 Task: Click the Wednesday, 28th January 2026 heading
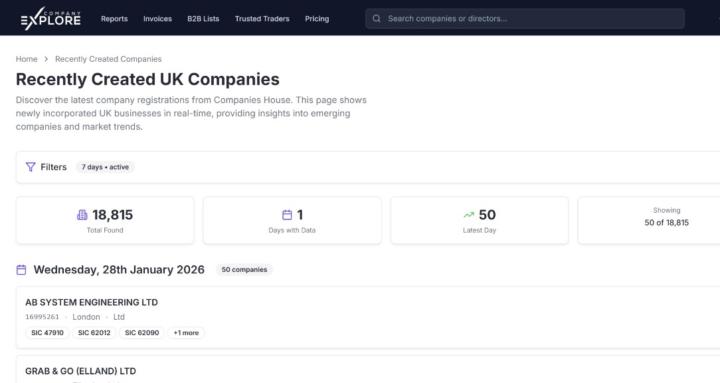119,270
